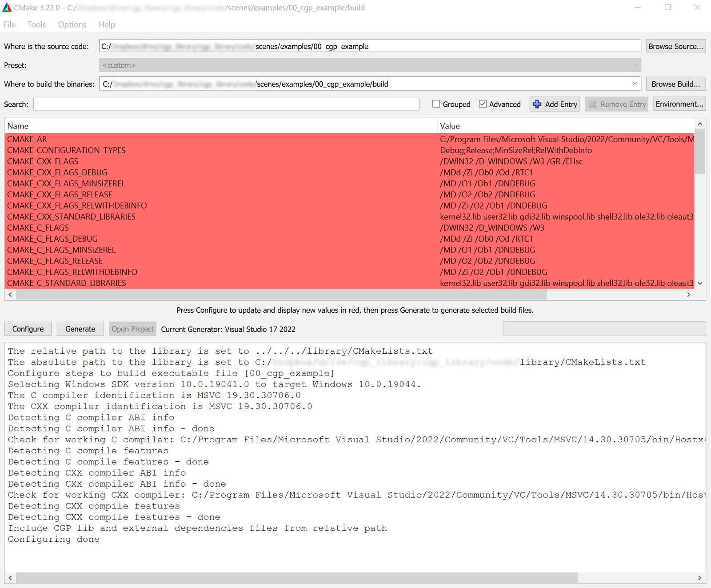The height and width of the screenshot is (588, 711).
Task: Click the Browse Build button
Action: coord(675,84)
